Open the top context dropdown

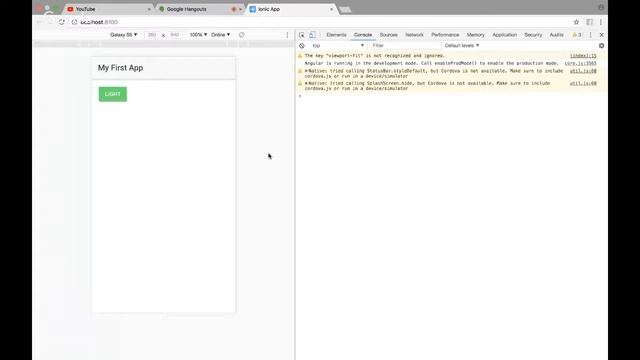coord(337,46)
